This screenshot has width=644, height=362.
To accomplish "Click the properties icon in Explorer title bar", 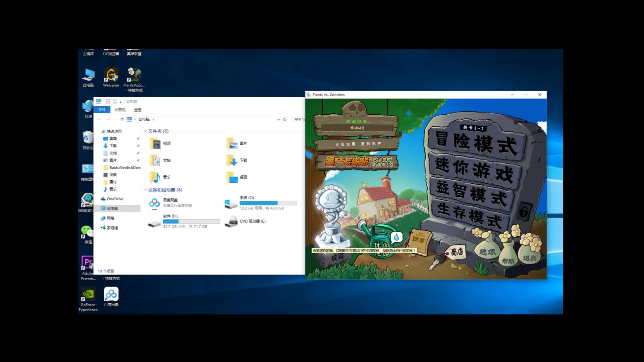I will [x=108, y=101].
